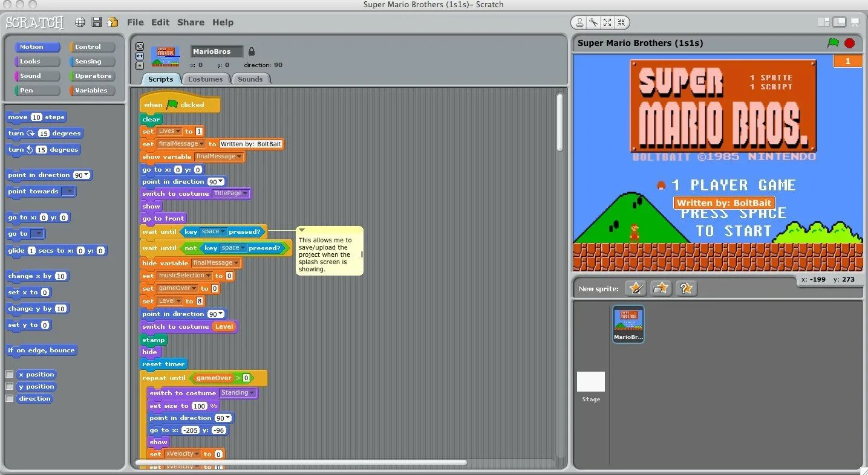Click the scripts area horizontal scrollbar
868x475 pixels.
point(301,462)
